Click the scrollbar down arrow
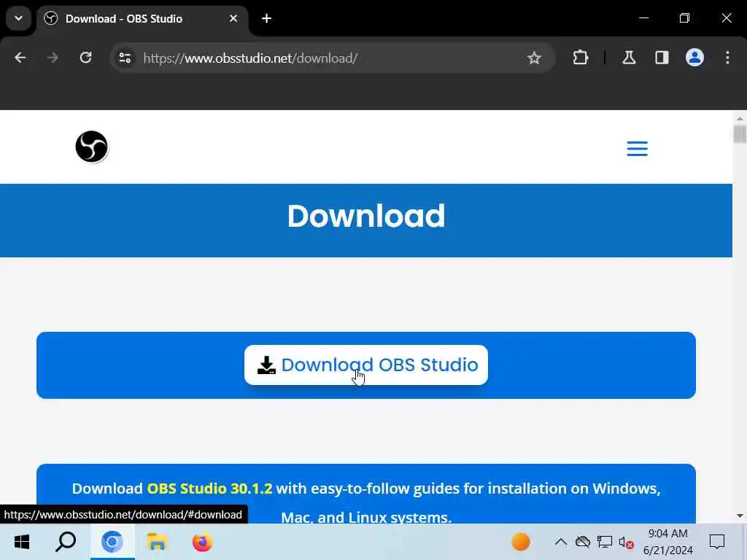 [x=740, y=516]
